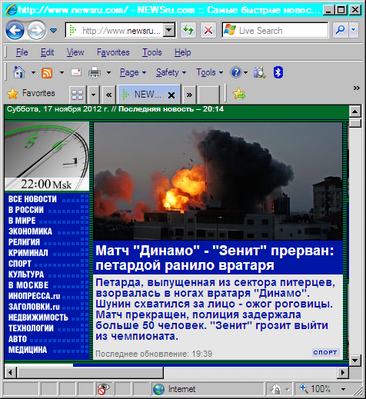Open the В МОСКВЕ section link

(28, 285)
